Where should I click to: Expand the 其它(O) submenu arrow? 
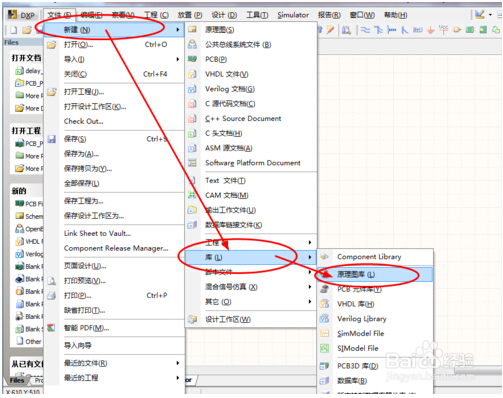[310, 302]
